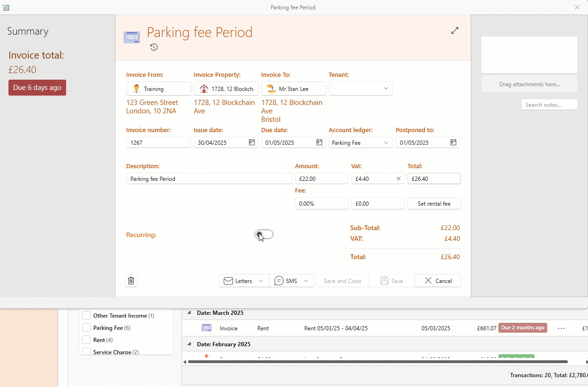Viewport: 588px width, 387px height.
Task: Expand the SMS dropdown arrow
Action: coord(306,281)
